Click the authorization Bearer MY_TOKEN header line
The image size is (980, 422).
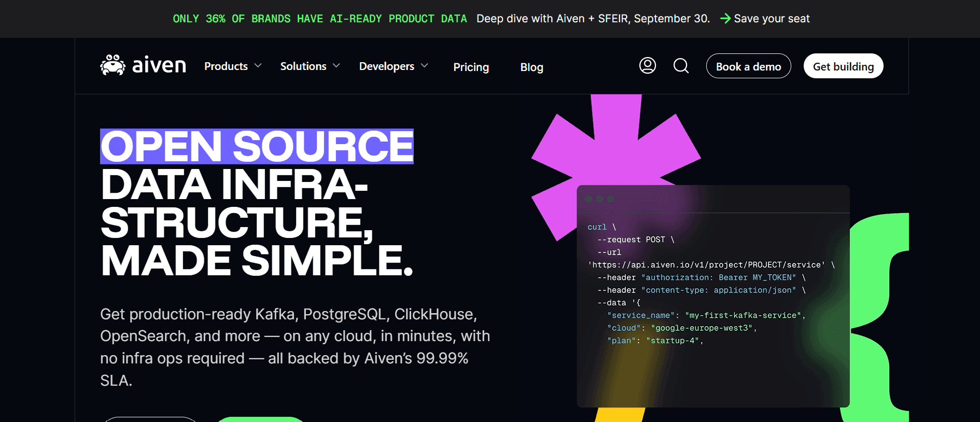click(x=702, y=277)
